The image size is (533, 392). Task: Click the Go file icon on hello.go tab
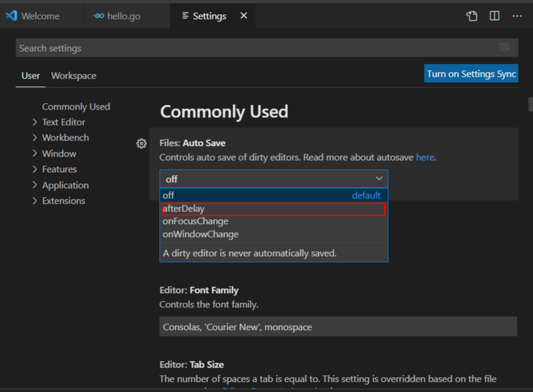(x=98, y=15)
